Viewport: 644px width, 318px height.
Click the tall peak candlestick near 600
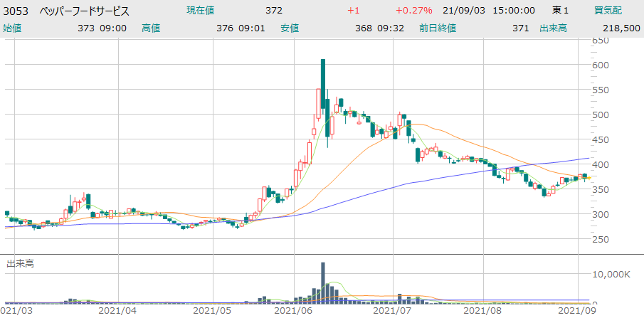click(323, 84)
